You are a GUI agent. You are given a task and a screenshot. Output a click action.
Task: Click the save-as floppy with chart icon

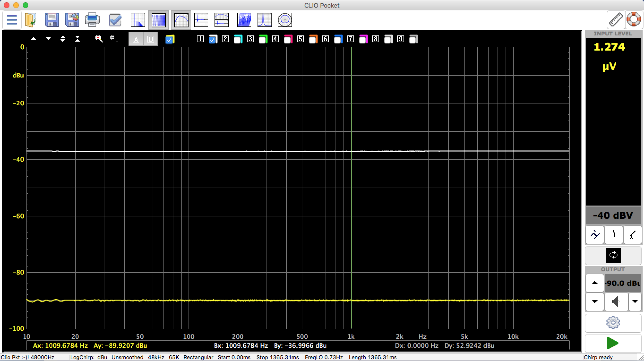point(72,20)
